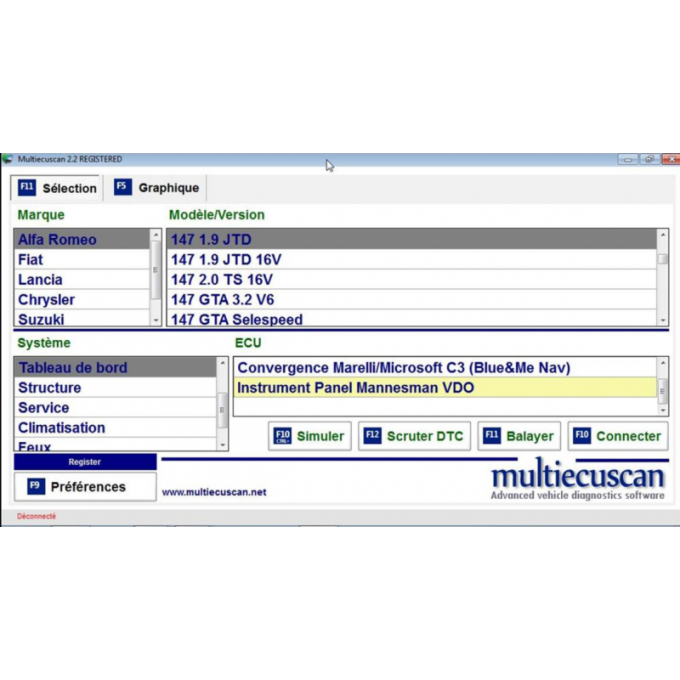Click the F10 icon beside Connecter
The width and height of the screenshot is (680, 680).
point(582,435)
